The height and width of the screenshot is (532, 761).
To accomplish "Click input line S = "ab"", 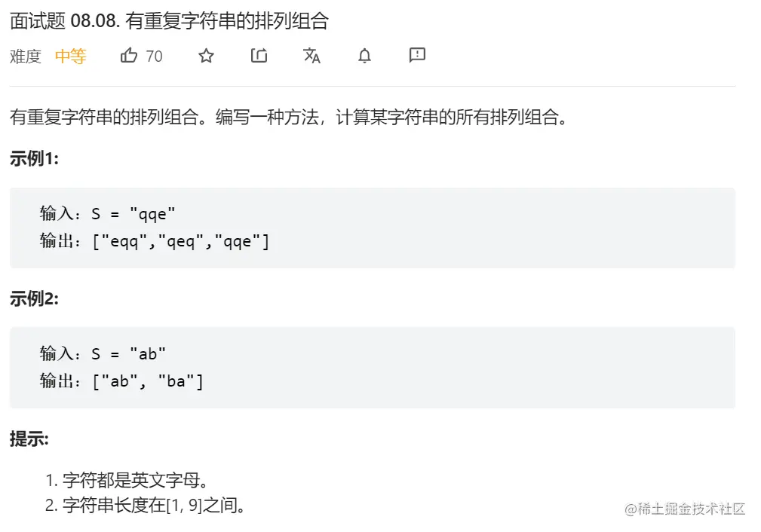I will click(x=103, y=353).
